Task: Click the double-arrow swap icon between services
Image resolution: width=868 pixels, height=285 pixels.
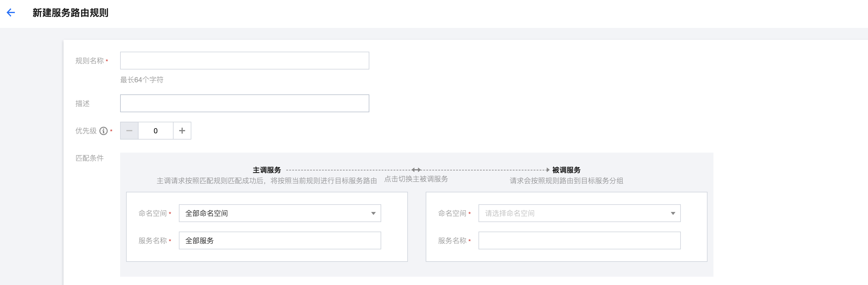Action: (x=416, y=170)
